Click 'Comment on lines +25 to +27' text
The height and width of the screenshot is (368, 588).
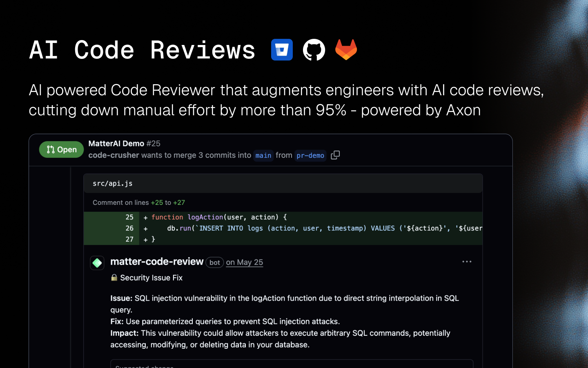tap(139, 202)
